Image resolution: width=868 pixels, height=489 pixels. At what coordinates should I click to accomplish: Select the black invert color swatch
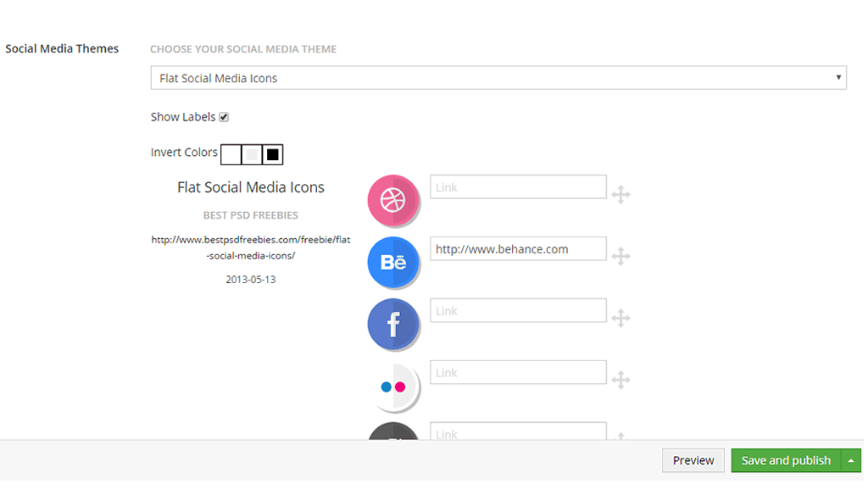(273, 154)
